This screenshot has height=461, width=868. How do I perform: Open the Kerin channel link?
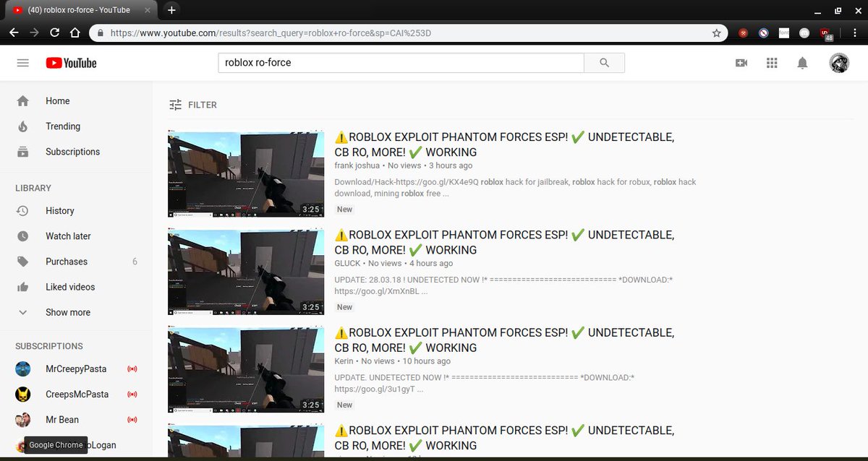(344, 361)
